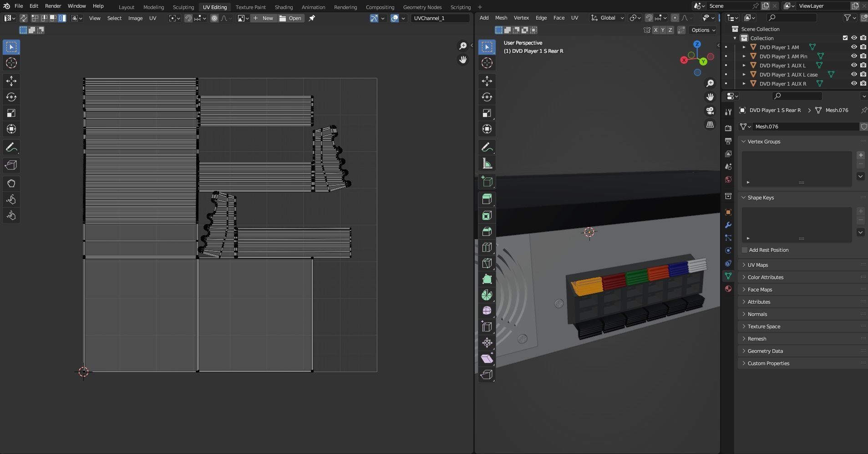The height and width of the screenshot is (454, 868).
Task: Select the Shear tool
Action: tap(487, 358)
